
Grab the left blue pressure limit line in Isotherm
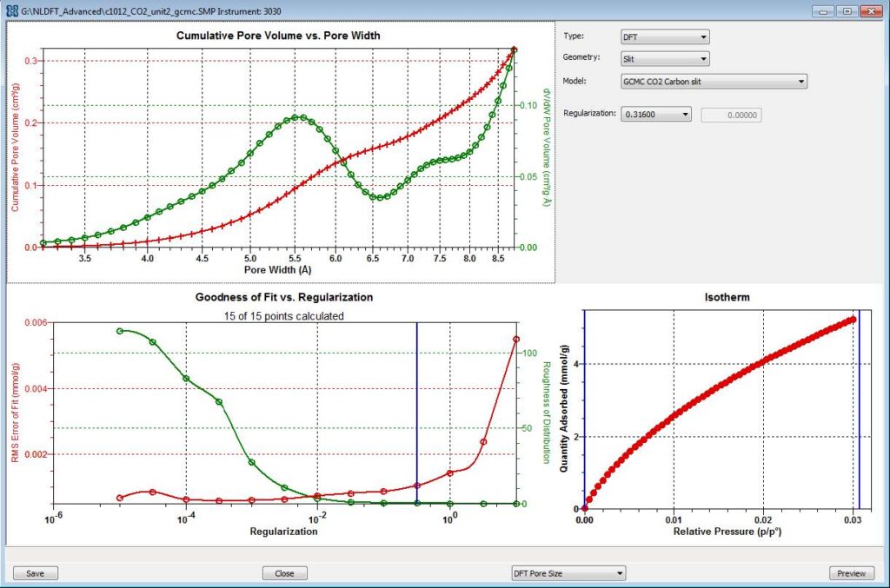pyautogui.click(x=584, y=408)
